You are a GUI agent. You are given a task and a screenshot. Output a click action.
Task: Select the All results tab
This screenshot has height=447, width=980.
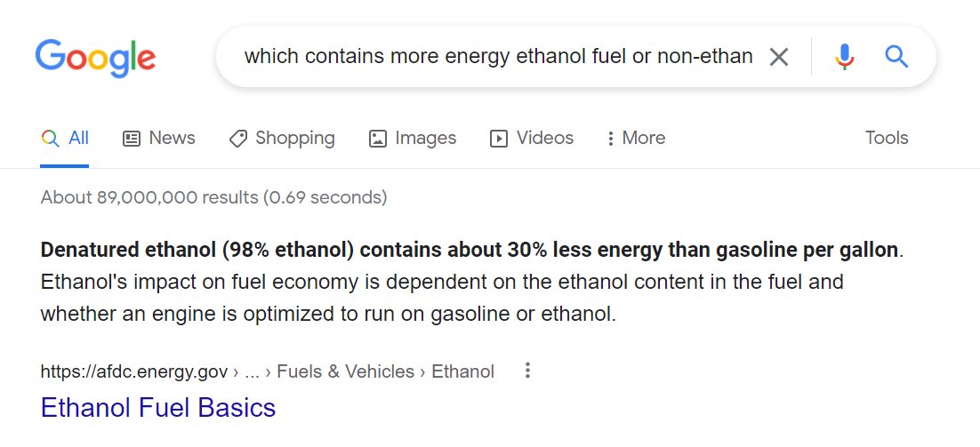pyautogui.click(x=65, y=138)
